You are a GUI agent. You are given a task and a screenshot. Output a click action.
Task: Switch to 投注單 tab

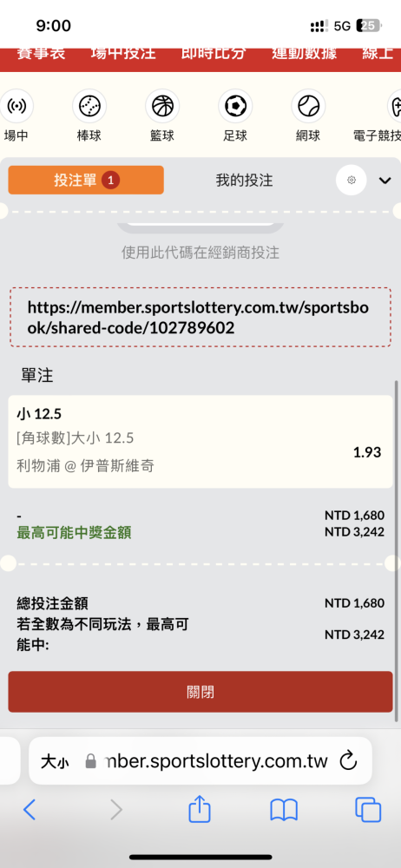click(86, 180)
